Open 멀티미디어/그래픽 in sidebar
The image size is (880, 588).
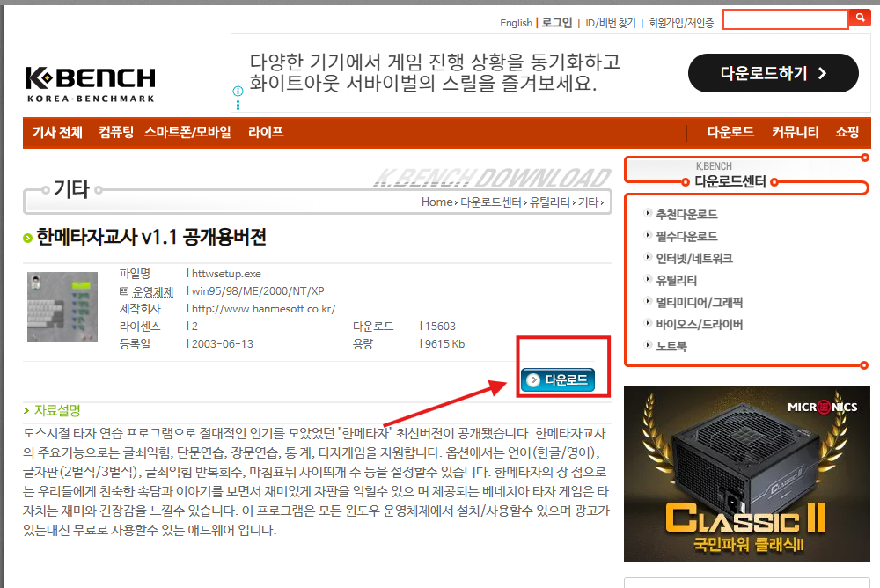click(700, 302)
